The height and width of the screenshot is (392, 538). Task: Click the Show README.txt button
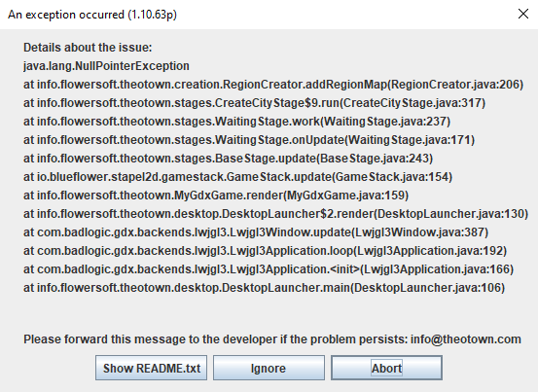[151, 368]
